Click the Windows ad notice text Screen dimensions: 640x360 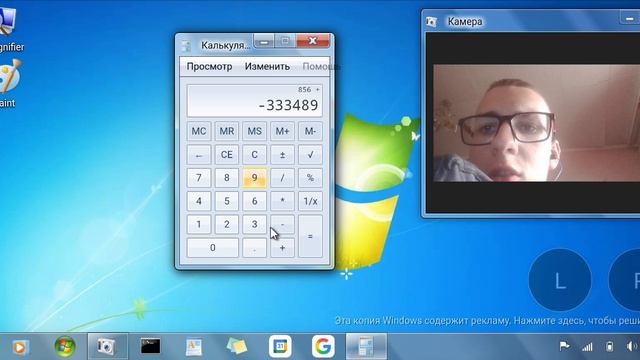487,321
